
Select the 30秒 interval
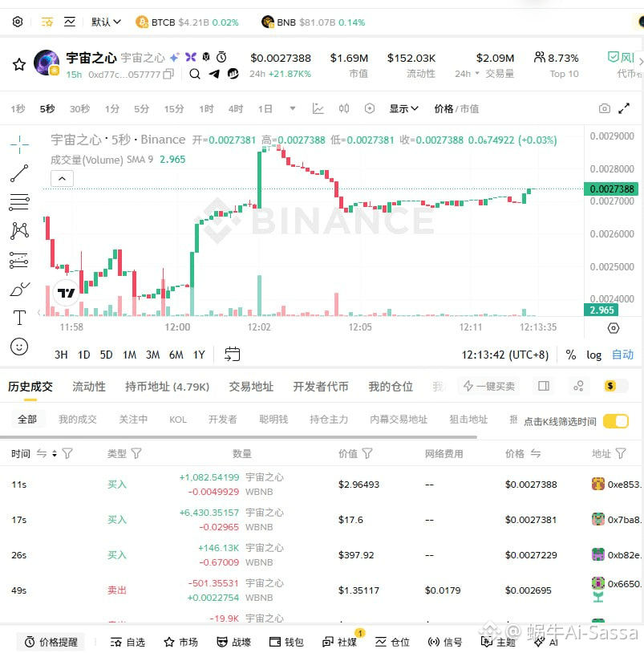click(x=79, y=109)
